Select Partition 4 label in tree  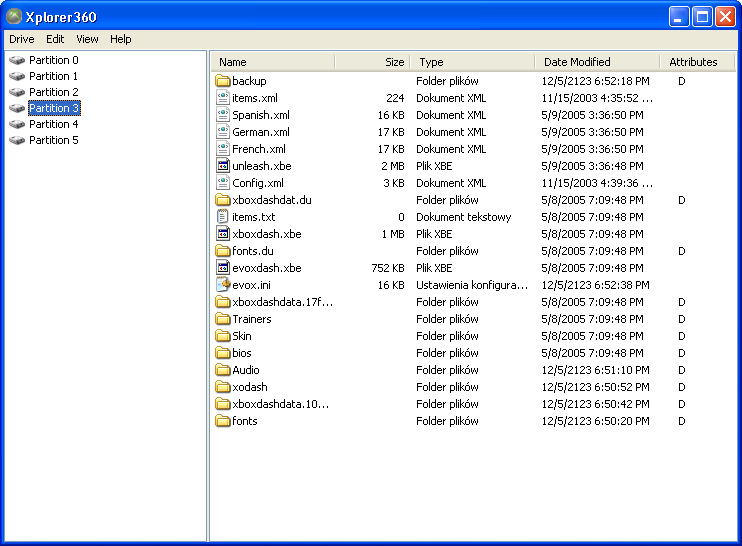click(x=53, y=124)
